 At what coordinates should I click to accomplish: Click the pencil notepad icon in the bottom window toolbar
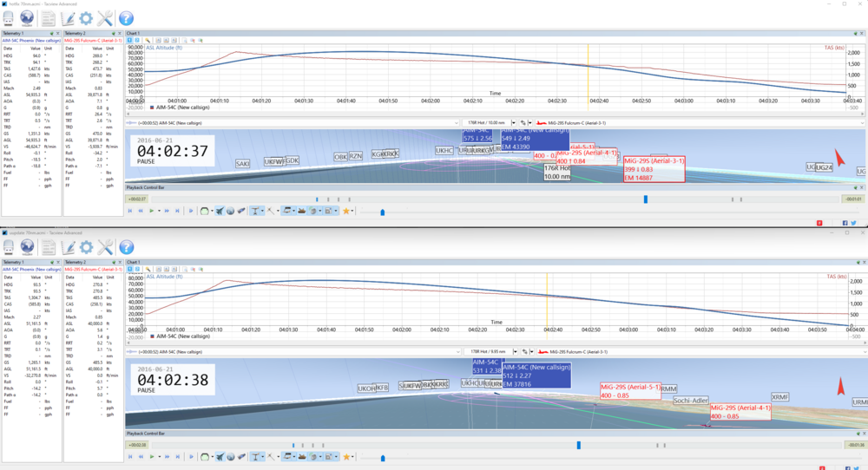click(x=68, y=247)
